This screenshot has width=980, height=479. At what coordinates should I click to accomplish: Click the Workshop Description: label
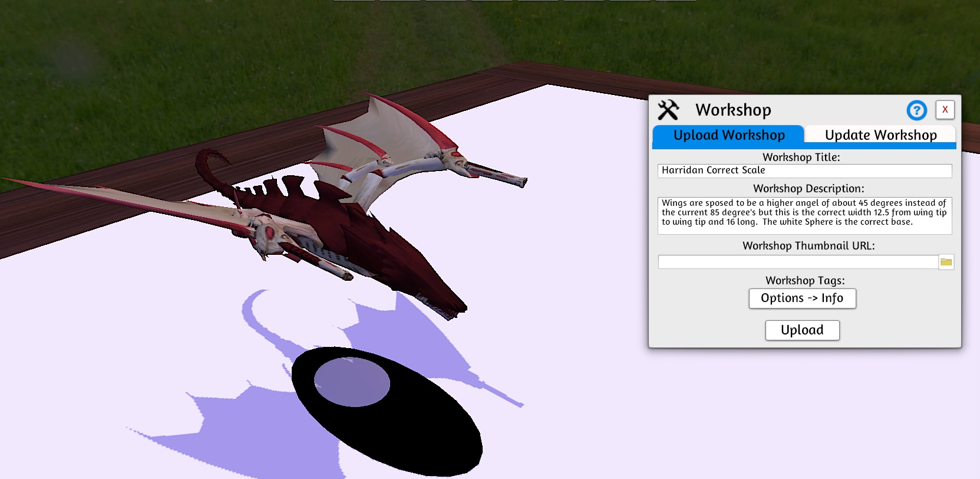[809, 189]
